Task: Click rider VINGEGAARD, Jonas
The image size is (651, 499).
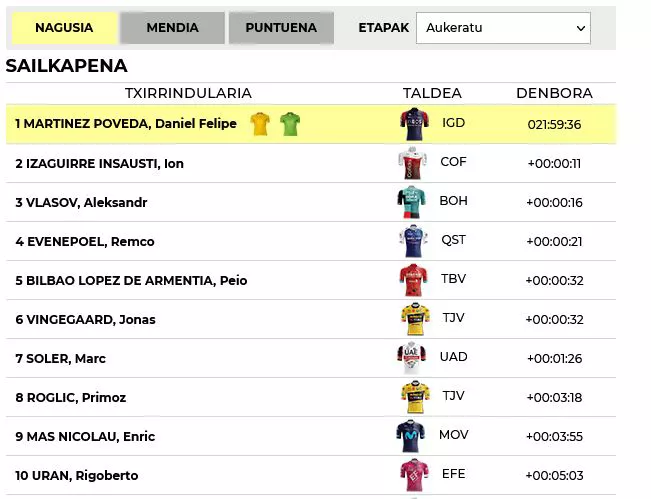Action: point(85,320)
